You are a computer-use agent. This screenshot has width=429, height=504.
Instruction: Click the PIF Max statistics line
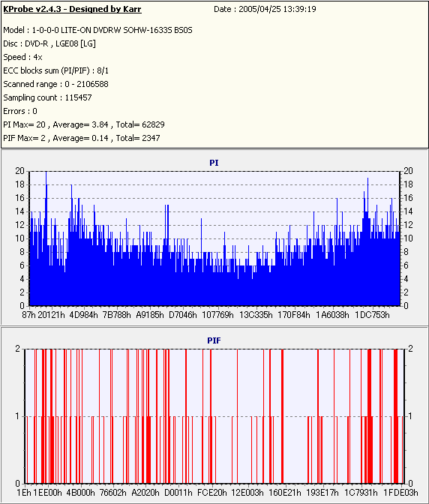tap(82, 138)
